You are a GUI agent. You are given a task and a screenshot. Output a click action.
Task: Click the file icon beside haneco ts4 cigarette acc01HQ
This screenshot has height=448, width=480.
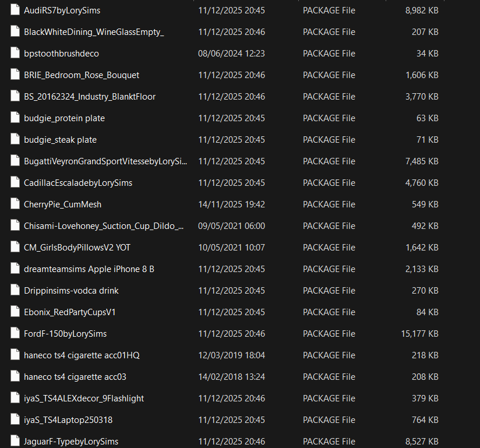15,355
